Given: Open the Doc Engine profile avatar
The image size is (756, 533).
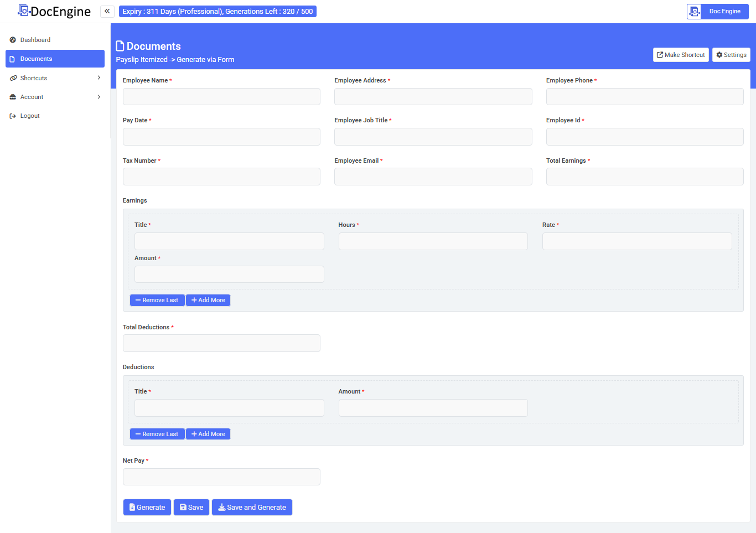Looking at the screenshot, I should coord(694,12).
